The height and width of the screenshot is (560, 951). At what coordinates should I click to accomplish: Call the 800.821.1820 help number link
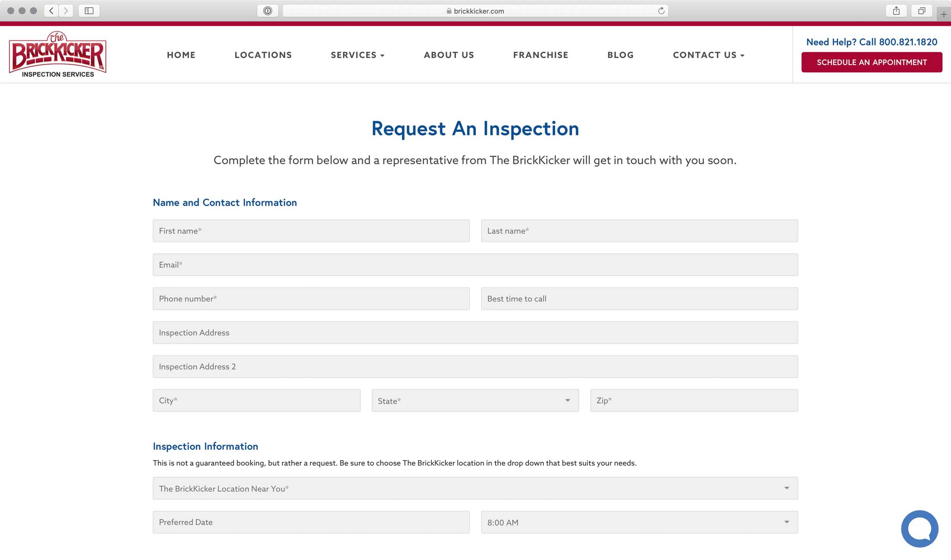click(x=908, y=42)
